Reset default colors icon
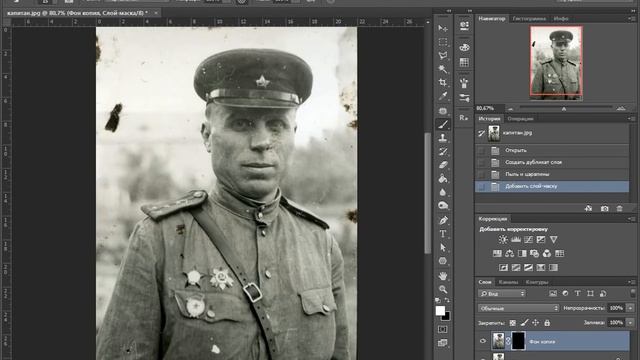 coord(438,300)
